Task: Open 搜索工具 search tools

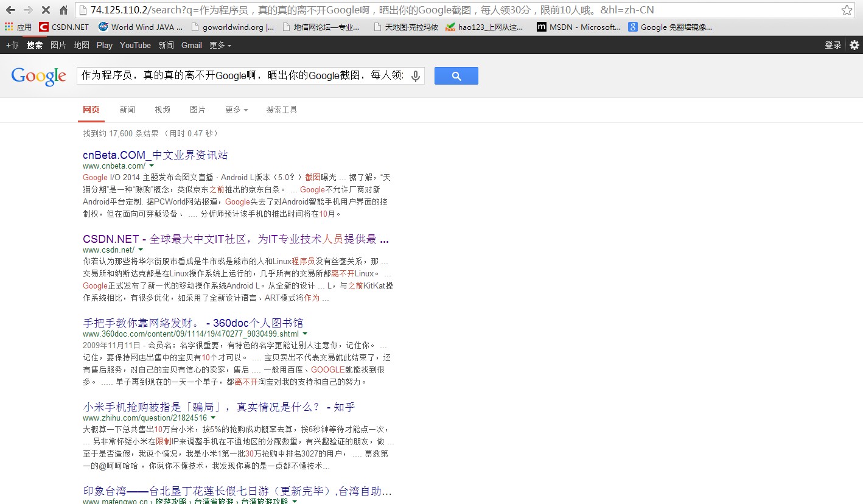Action: pyautogui.click(x=282, y=110)
